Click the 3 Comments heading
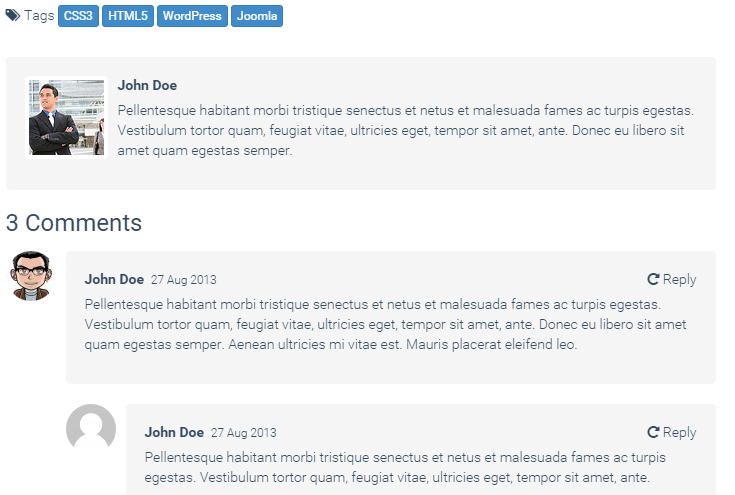 coord(74,223)
